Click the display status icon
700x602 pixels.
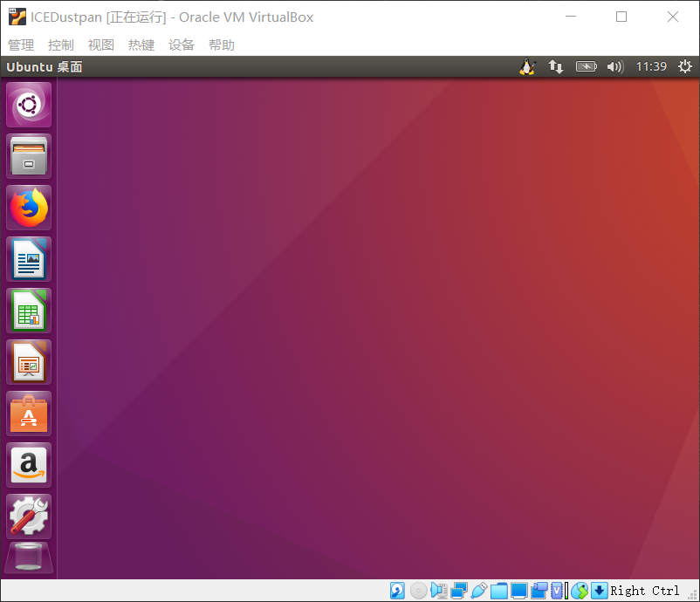(x=519, y=591)
